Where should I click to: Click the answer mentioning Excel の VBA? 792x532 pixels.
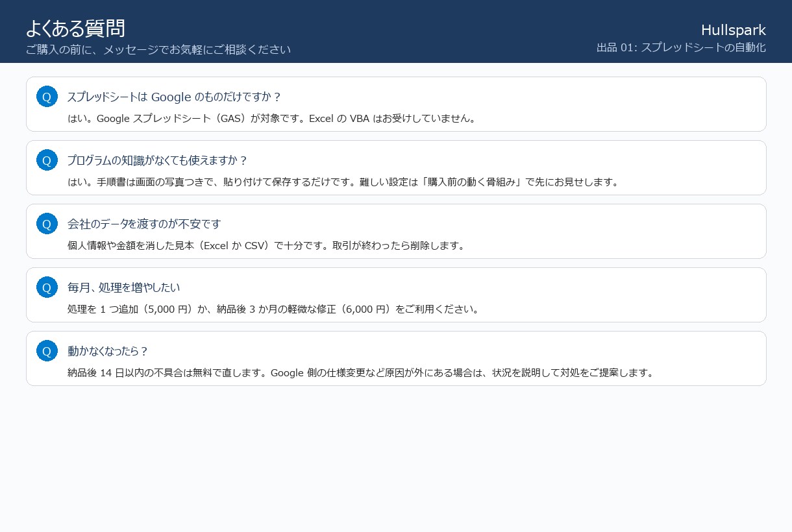pyautogui.click(x=273, y=118)
